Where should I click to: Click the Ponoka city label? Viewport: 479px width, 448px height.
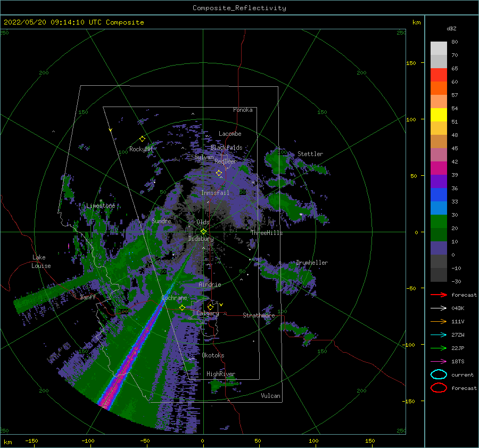point(243,110)
